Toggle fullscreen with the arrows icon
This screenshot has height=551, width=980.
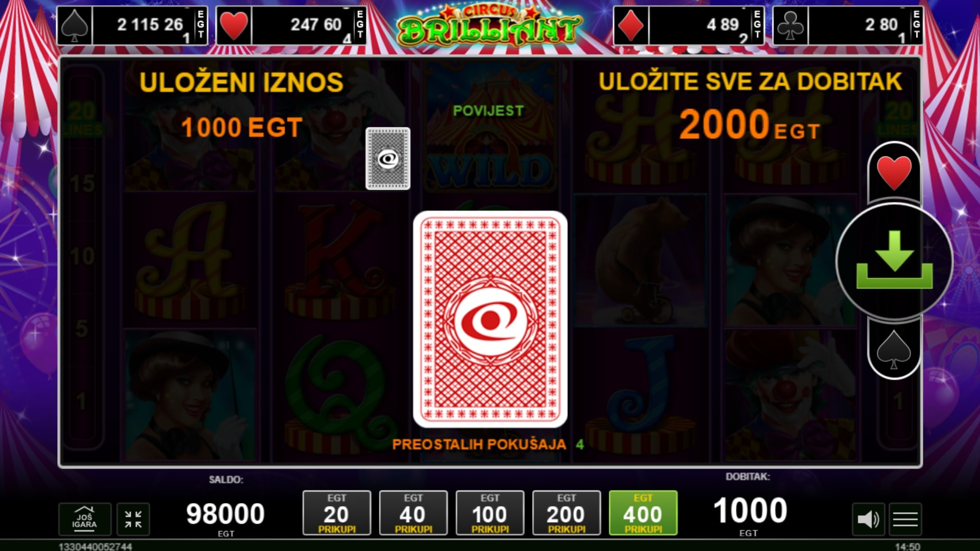click(133, 519)
